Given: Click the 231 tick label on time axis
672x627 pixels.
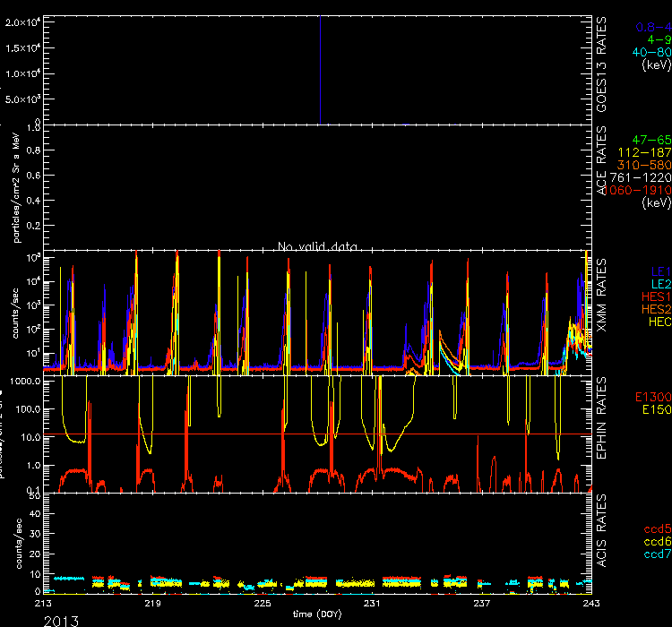Looking at the screenshot, I should (373, 604).
